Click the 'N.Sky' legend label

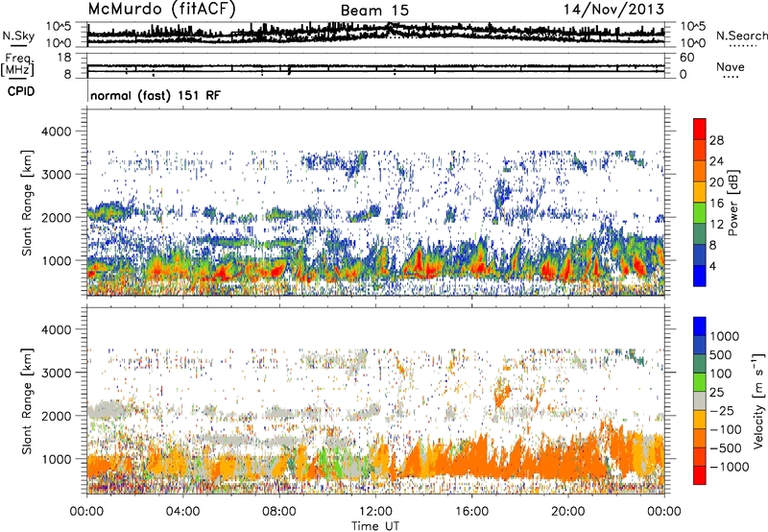click(x=18, y=36)
